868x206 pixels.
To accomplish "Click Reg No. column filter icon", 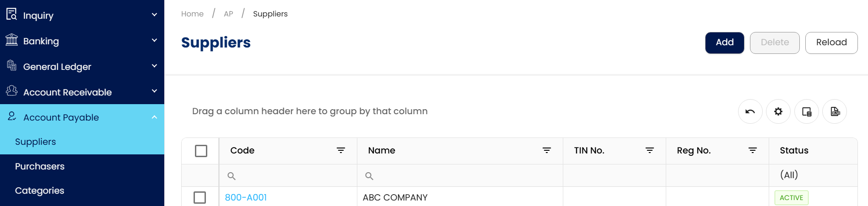I will 753,150.
